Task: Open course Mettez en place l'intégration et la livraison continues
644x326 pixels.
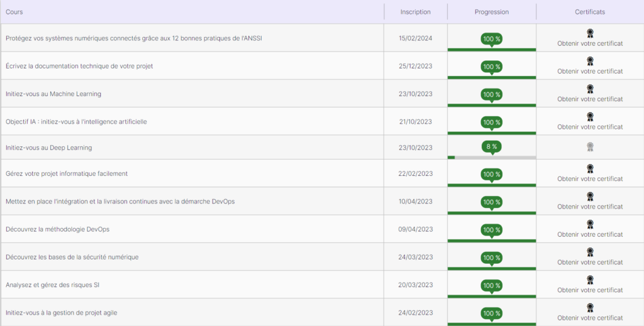Action: [120, 202]
